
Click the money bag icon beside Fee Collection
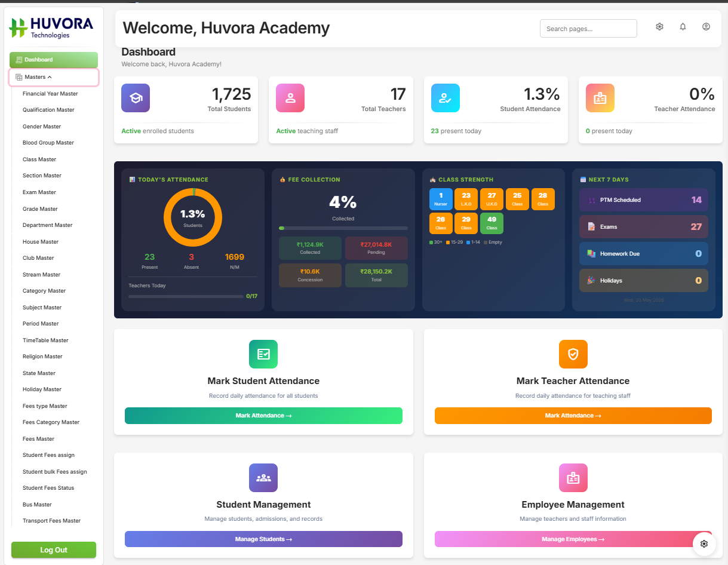[x=282, y=179]
